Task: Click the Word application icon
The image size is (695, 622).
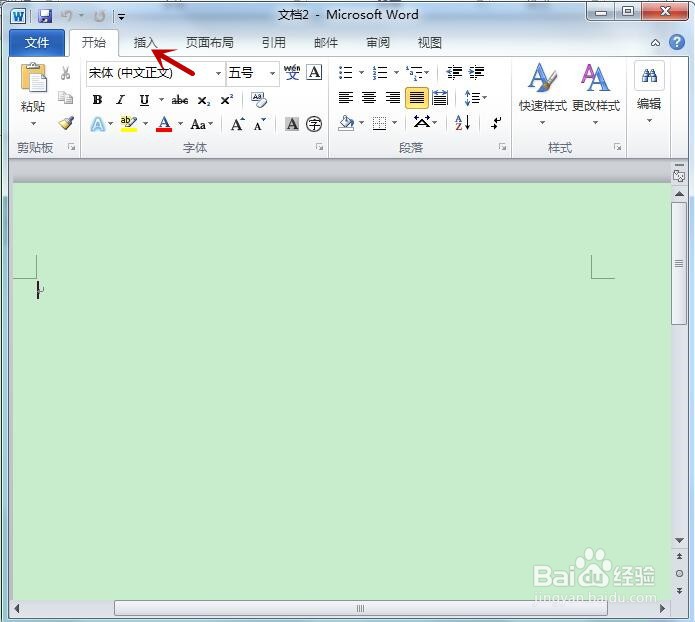Action: point(18,16)
